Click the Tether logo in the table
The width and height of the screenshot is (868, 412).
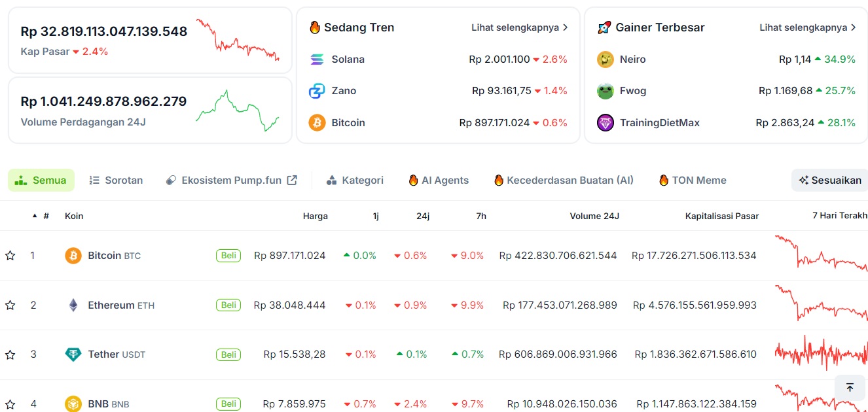[x=73, y=354]
